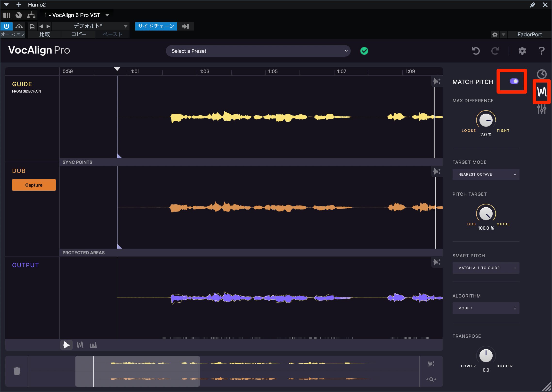
Task: Open the host gear settings icon
Action: (495, 34)
